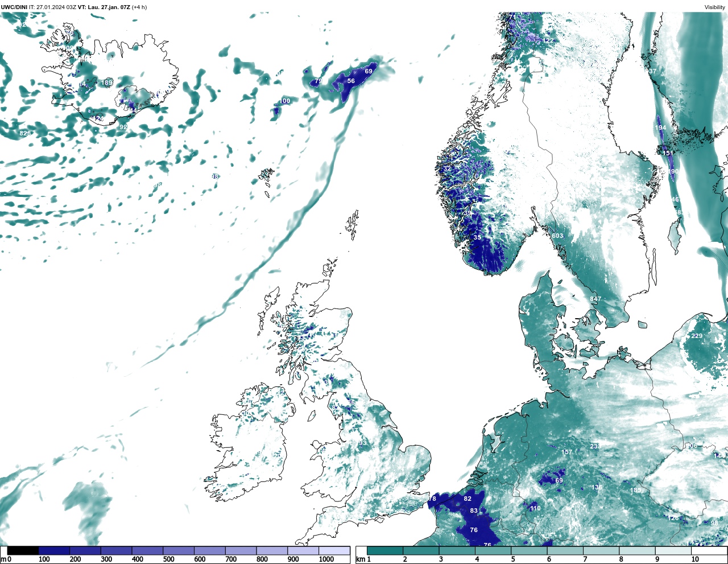
Task: Click the '603' value near Oslofjord
Action: 557,236
